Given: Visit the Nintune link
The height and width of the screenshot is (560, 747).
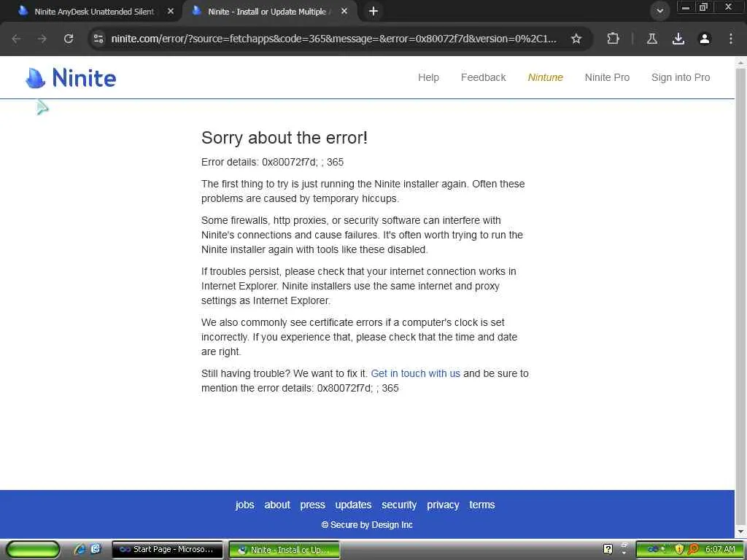Looking at the screenshot, I should pyautogui.click(x=546, y=77).
